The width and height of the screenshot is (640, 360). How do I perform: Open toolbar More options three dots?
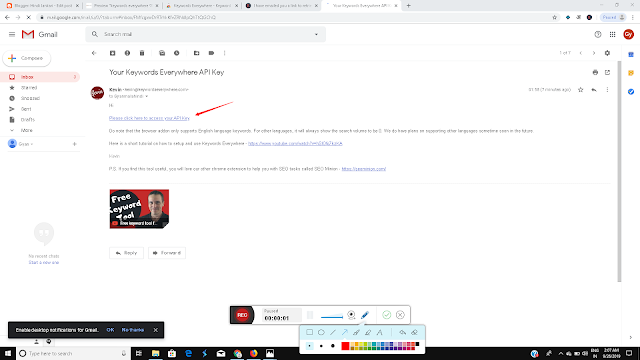pyautogui.click(x=224, y=53)
